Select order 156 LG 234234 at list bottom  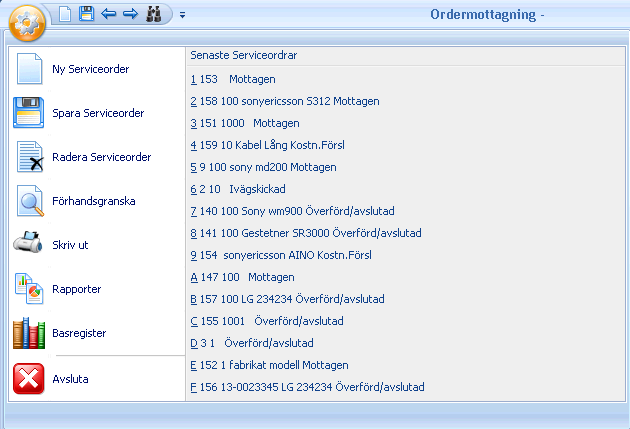(x=308, y=387)
